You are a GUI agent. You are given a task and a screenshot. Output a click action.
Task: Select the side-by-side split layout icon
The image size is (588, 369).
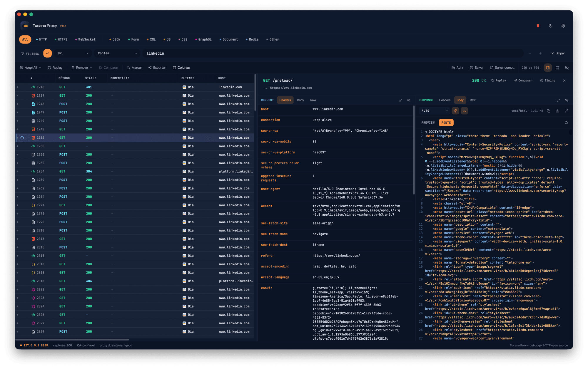tap(548, 68)
